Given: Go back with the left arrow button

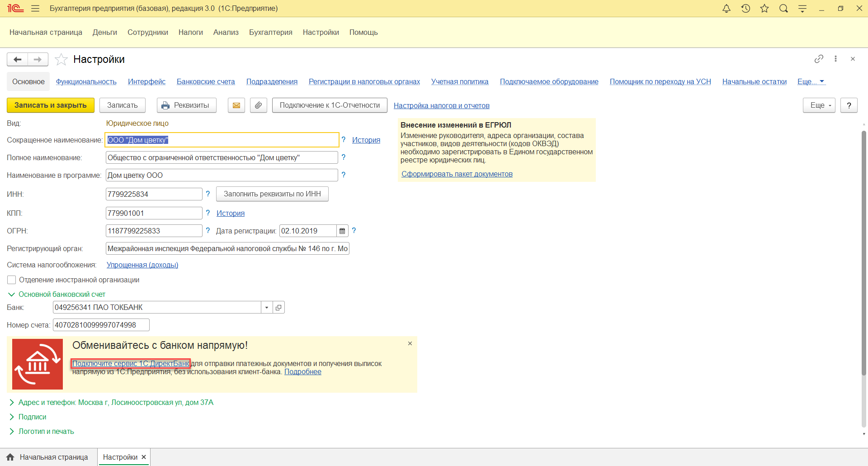Looking at the screenshot, I should click(x=18, y=59).
